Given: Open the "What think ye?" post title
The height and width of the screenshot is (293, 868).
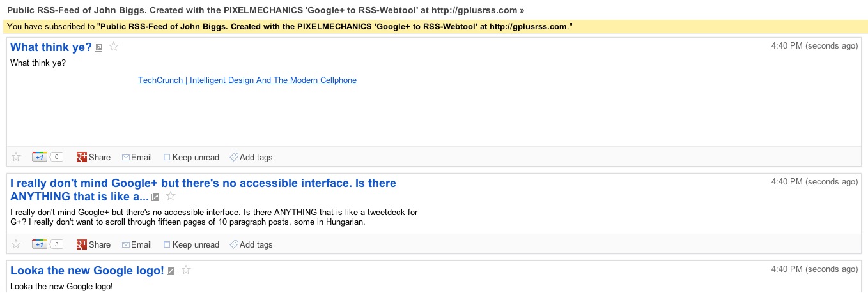Looking at the screenshot, I should pyautogui.click(x=51, y=47).
